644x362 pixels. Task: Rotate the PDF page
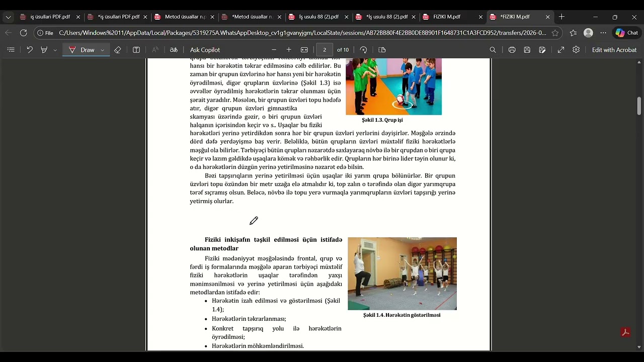point(363,50)
